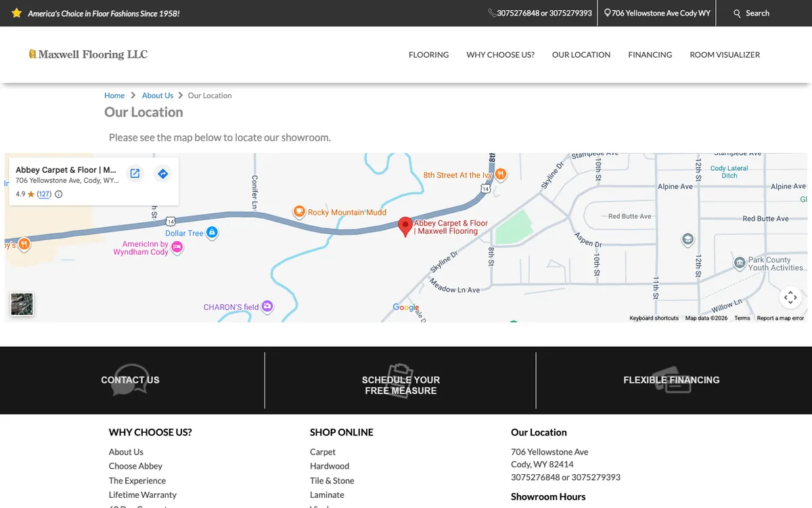Click the Our Location breadcrumb text
The image size is (812, 508).
pyautogui.click(x=210, y=96)
